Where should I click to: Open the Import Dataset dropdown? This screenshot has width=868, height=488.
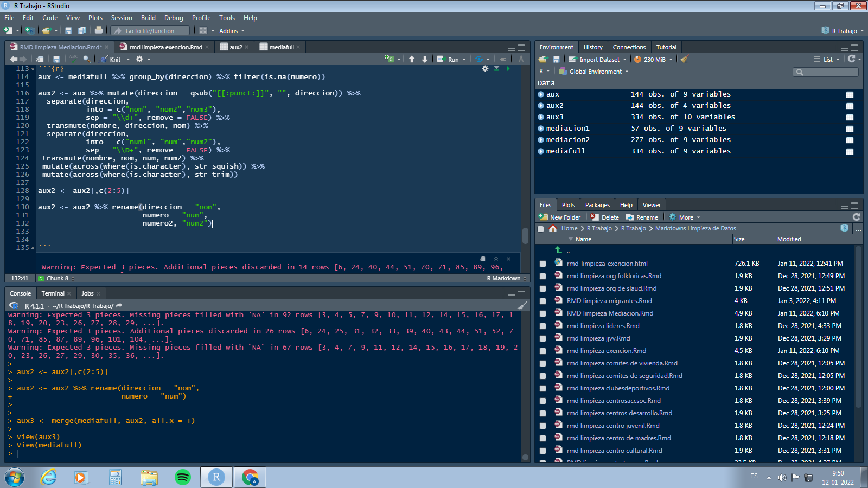[x=597, y=60]
